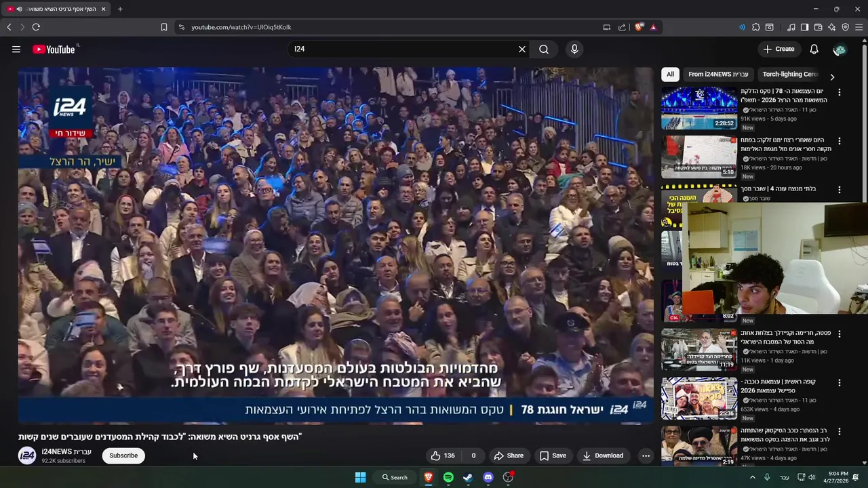Go to the YouTube home logo

(x=54, y=49)
